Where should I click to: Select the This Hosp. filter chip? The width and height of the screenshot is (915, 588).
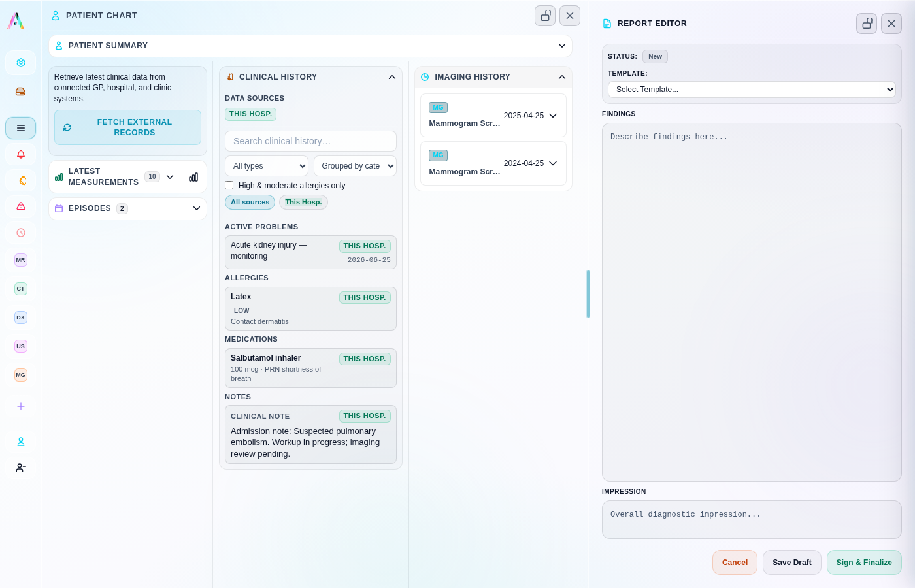tap(303, 202)
